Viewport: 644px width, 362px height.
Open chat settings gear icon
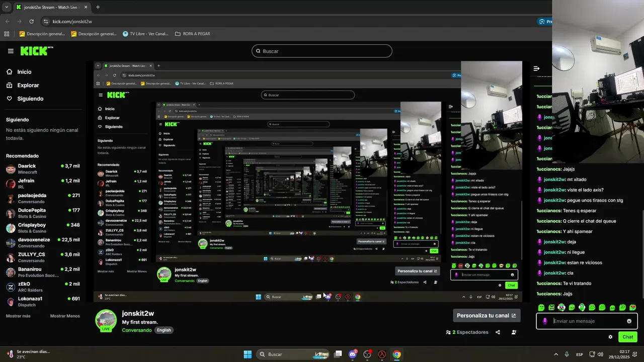[610, 337]
